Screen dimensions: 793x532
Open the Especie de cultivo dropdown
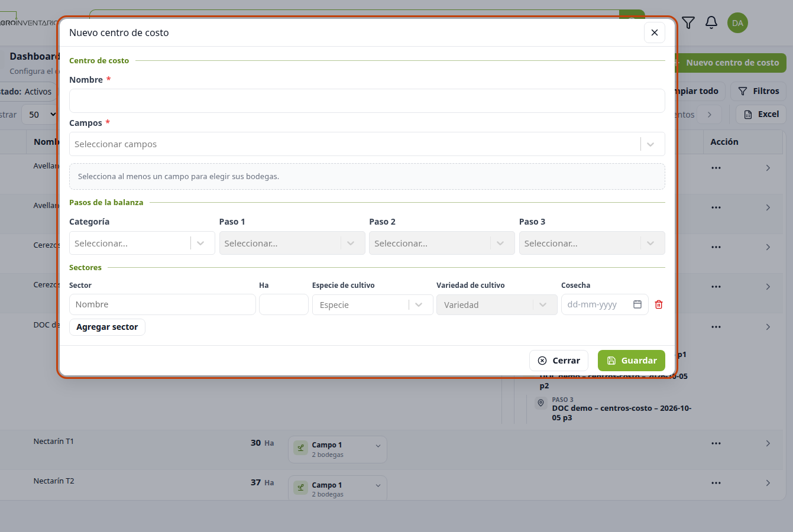(x=373, y=304)
